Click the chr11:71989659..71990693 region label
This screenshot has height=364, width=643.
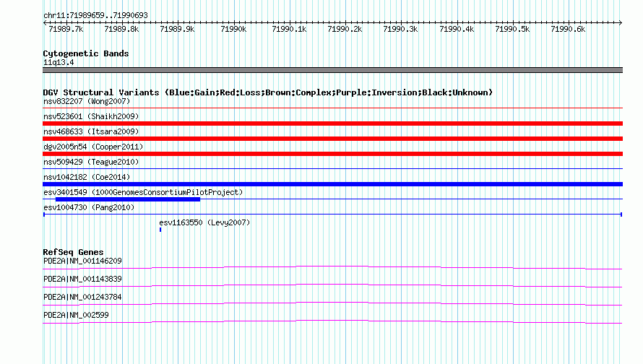95,16
